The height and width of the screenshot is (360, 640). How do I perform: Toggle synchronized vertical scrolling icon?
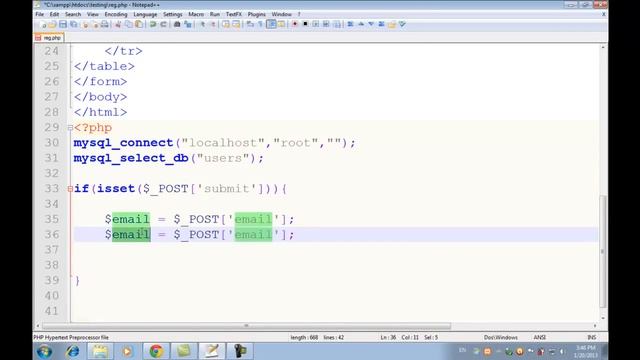(226, 24)
